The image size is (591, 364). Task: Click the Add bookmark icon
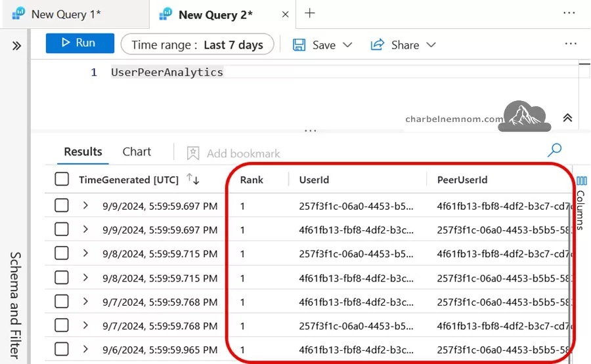pos(193,153)
